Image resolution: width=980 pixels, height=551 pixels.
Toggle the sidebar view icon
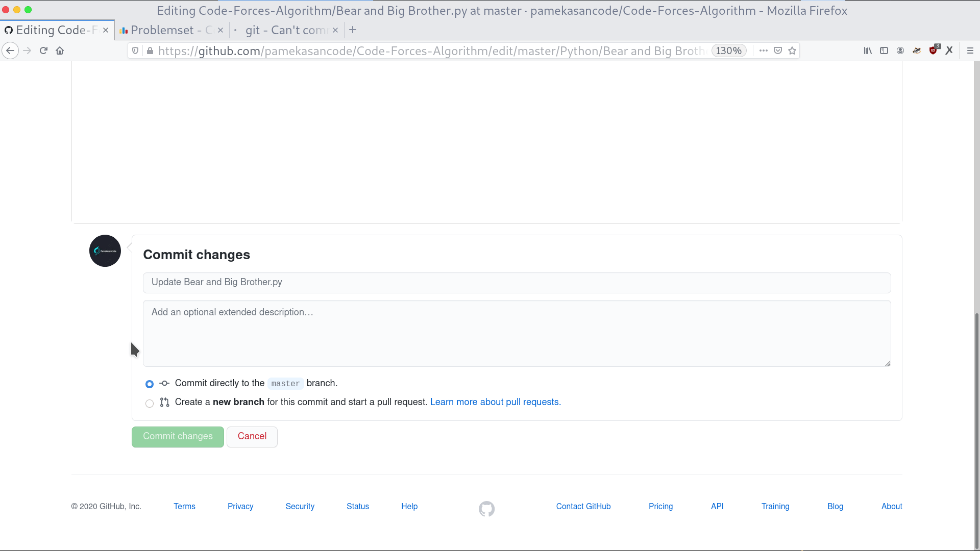click(x=884, y=51)
